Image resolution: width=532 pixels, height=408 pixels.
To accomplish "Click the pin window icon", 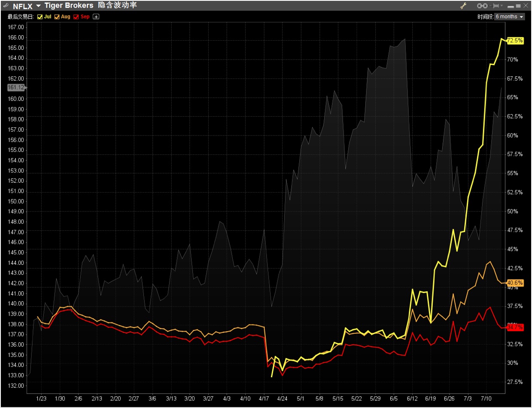I will tap(496, 6).
